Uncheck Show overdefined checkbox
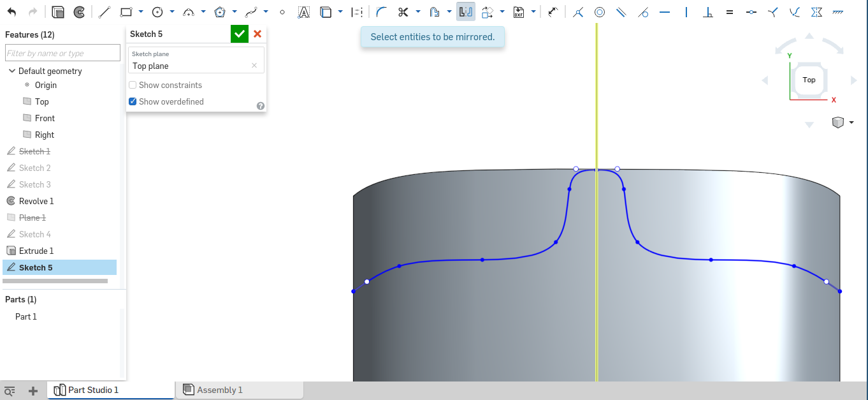This screenshot has width=868, height=400. tap(133, 101)
